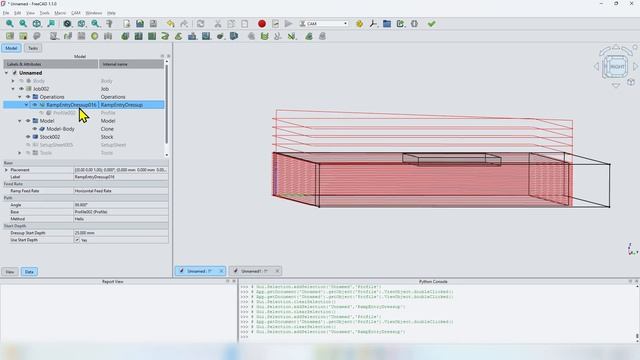640x360 pixels.
Task: Toggle the Use Start Depth checkbox
Action: click(77, 240)
